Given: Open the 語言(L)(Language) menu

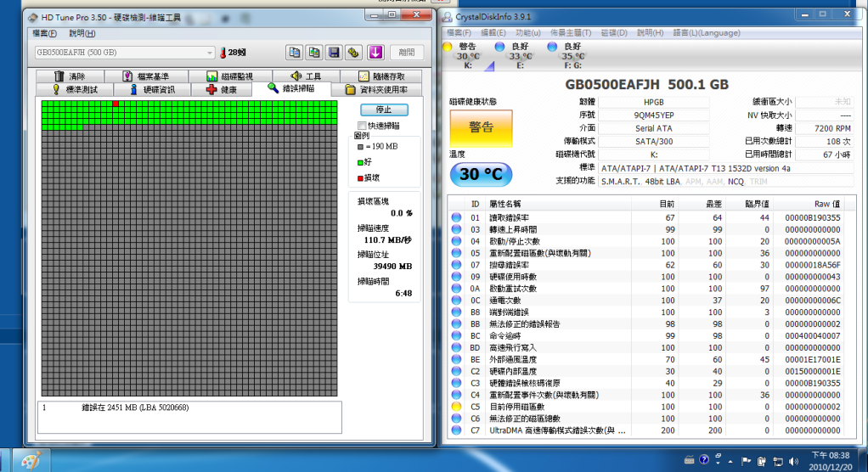Looking at the screenshot, I should (707, 32).
